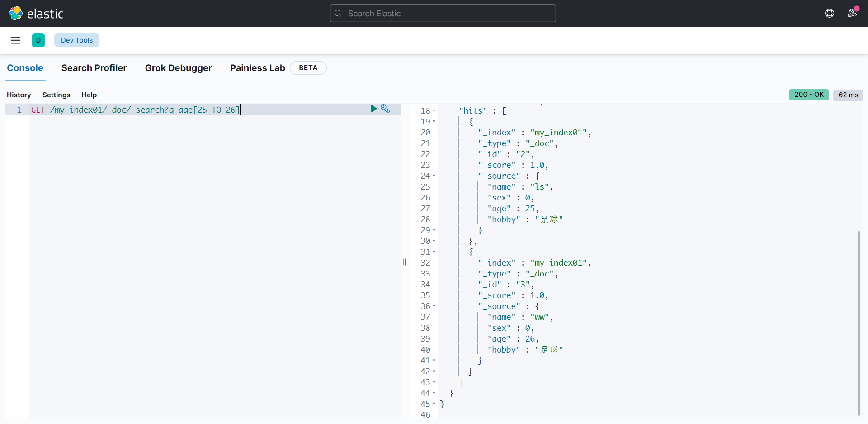Click the "age" : 25 line
Viewport: 868px width, 424px height.
click(x=513, y=209)
